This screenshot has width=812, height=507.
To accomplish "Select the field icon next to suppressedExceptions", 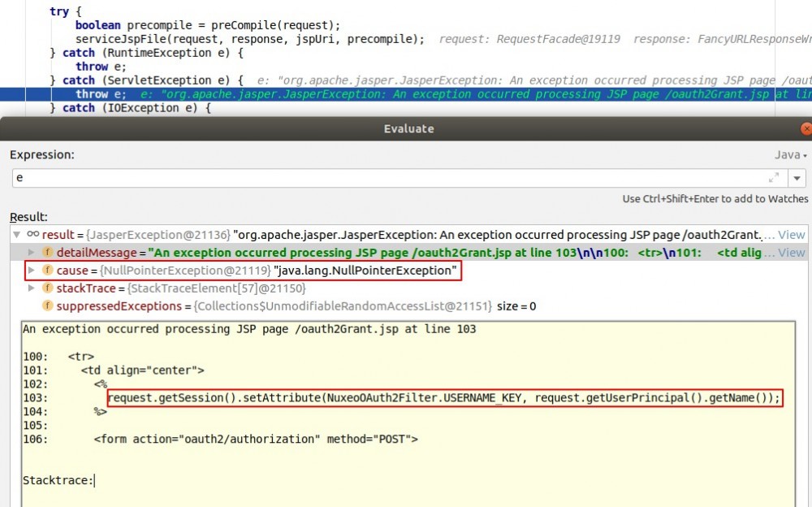I will [x=48, y=305].
